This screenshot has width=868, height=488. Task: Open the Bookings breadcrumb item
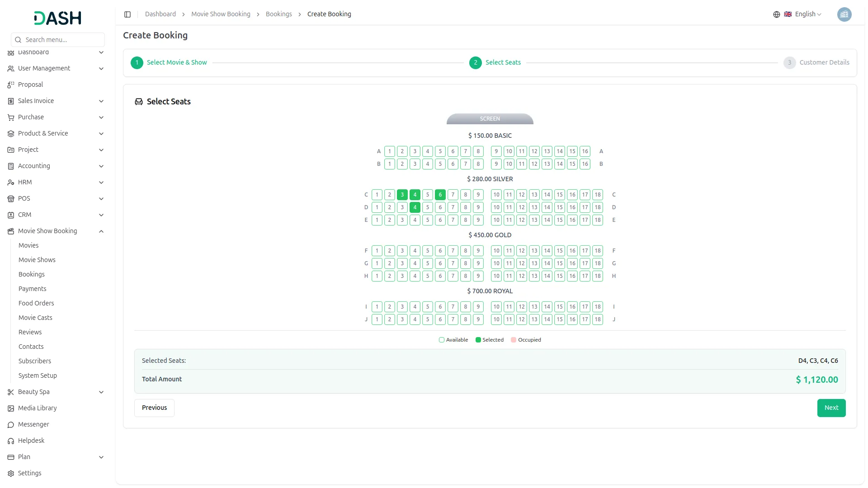[x=279, y=14]
